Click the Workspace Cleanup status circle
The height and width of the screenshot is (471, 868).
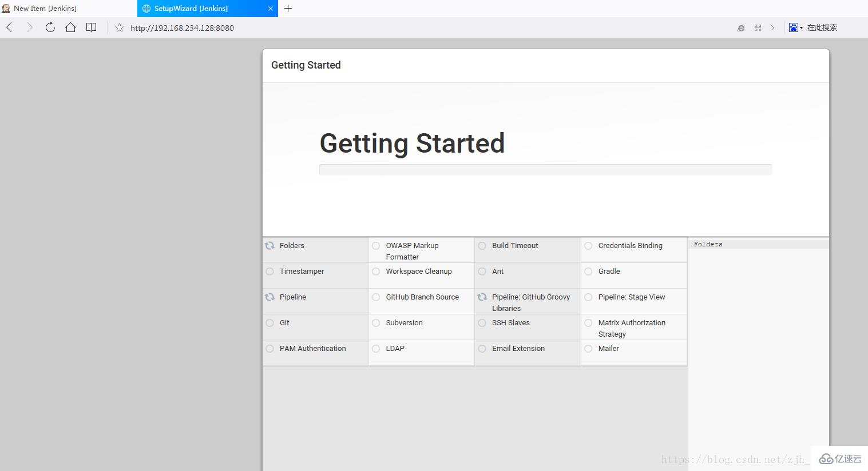point(376,272)
